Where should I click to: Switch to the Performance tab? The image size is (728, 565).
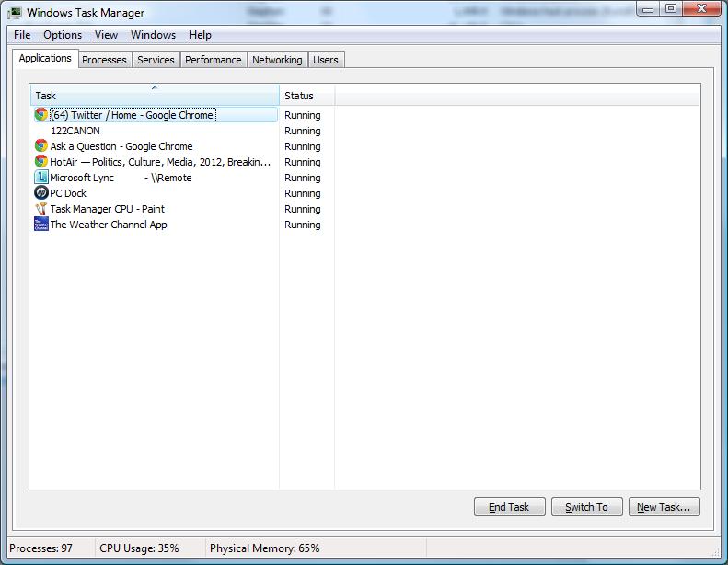point(213,60)
